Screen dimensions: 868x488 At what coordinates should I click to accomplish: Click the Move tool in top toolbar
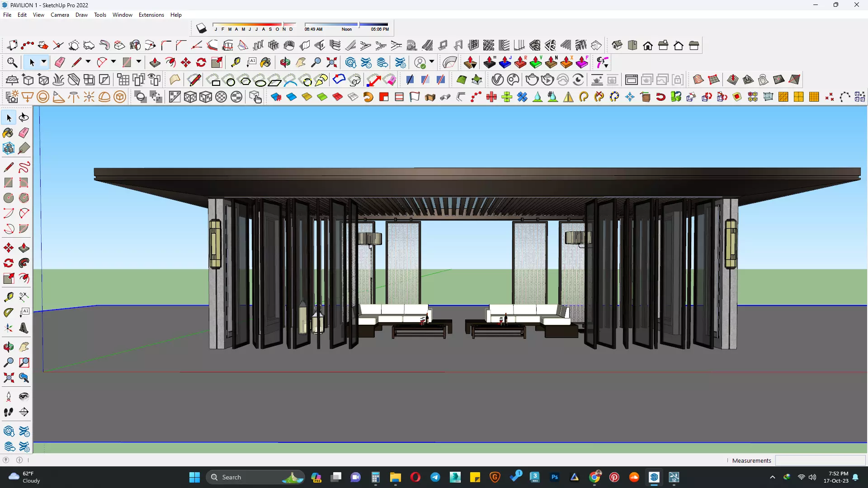(186, 62)
